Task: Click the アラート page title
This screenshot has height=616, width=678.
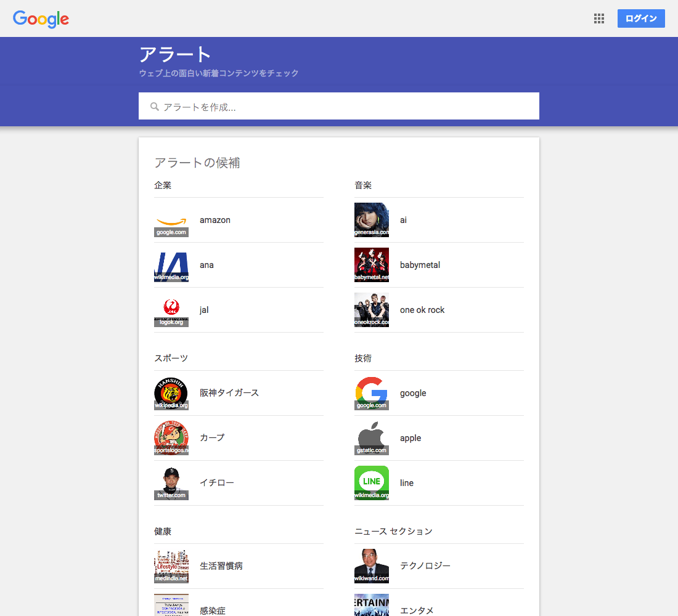Action: point(175,55)
